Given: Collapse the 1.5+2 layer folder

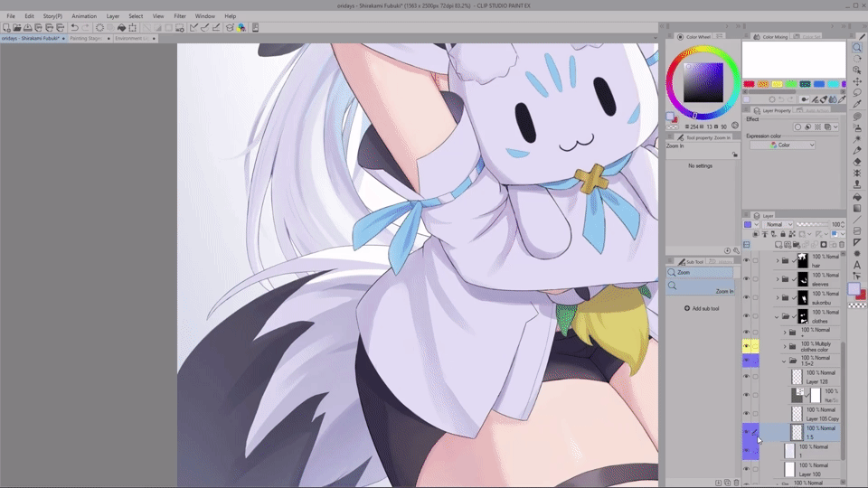Looking at the screenshot, I should (784, 361).
